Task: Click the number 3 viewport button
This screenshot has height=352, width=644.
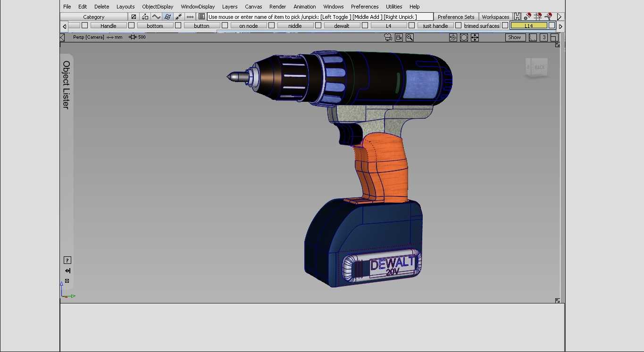Action: [544, 37]
